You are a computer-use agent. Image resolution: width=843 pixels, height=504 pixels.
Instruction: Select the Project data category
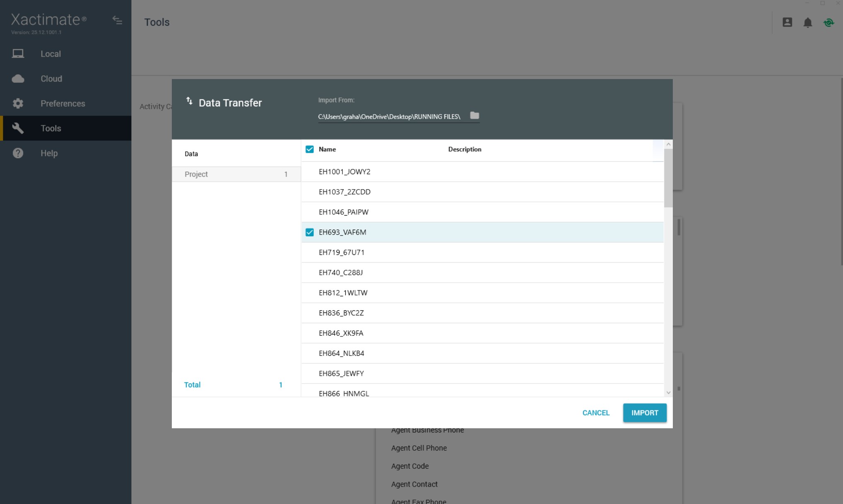click(x=236, y=174)
